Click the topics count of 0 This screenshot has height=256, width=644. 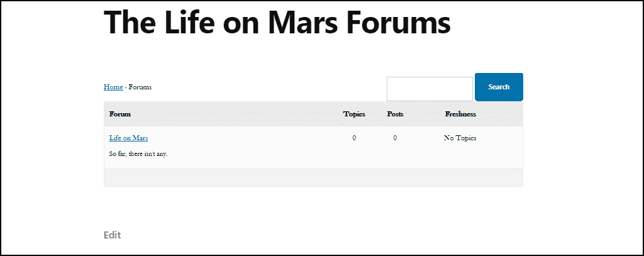coord(354,138)
